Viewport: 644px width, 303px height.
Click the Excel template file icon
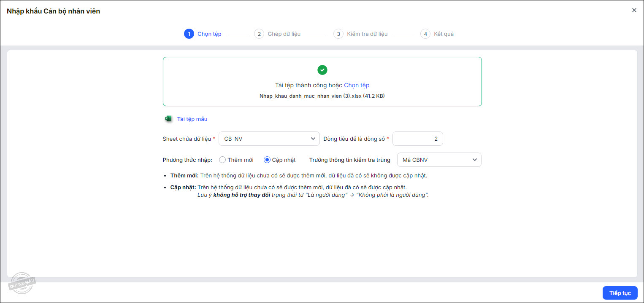click(x=168, y=119)
